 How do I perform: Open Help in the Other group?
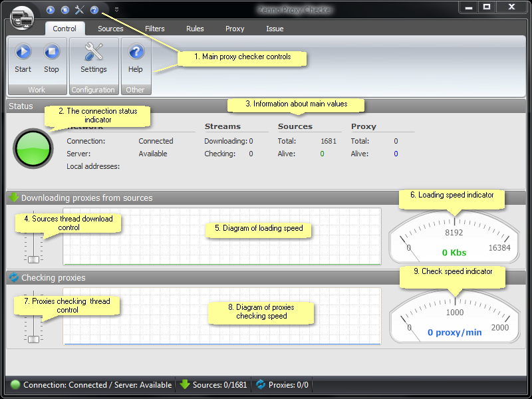pos(136,59)
